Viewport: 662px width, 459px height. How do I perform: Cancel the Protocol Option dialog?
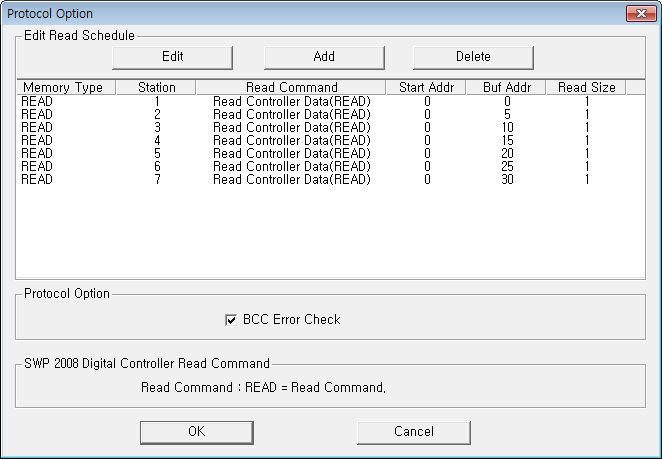413,432
